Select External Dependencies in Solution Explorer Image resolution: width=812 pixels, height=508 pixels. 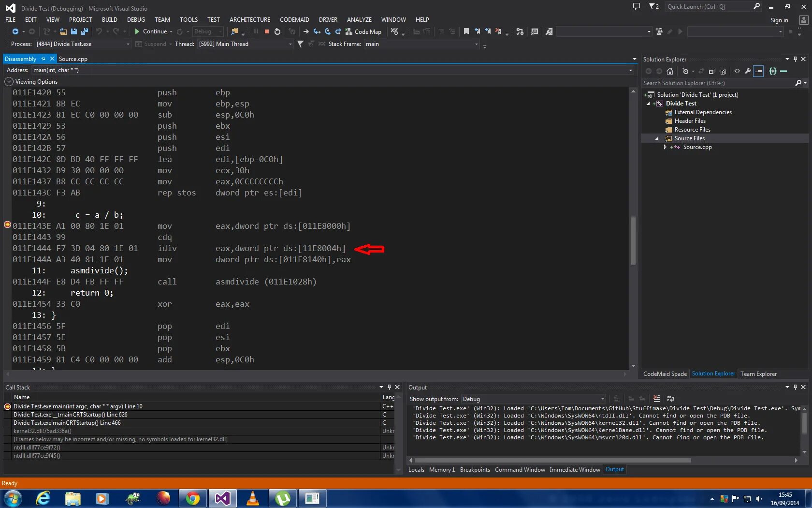(703, 112)
